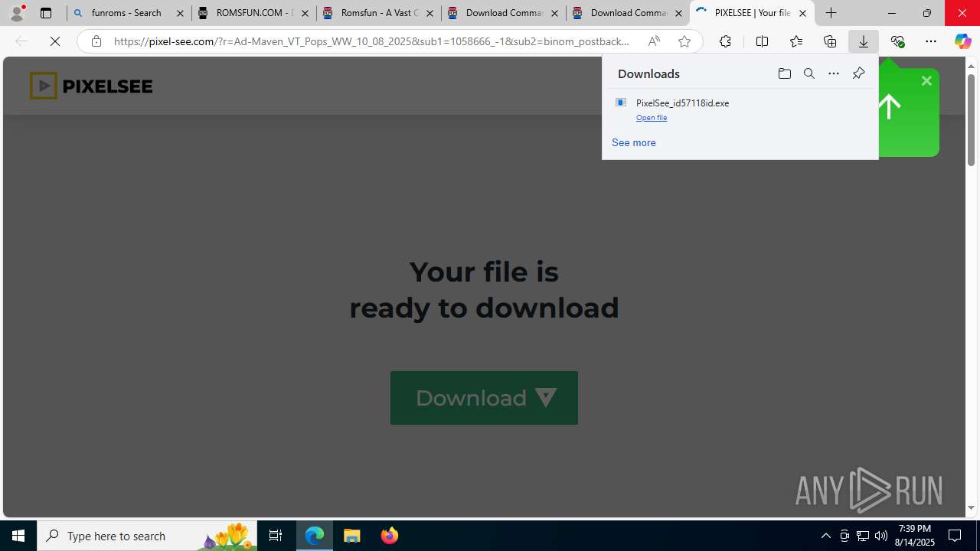Close the funroms - Search tab
Screen dimensions: 980x551
point(181,13)
